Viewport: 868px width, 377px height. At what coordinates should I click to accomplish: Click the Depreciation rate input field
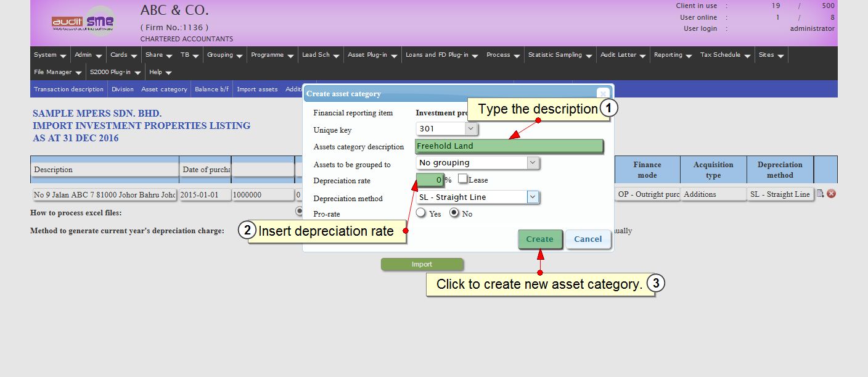click(430, 180)
